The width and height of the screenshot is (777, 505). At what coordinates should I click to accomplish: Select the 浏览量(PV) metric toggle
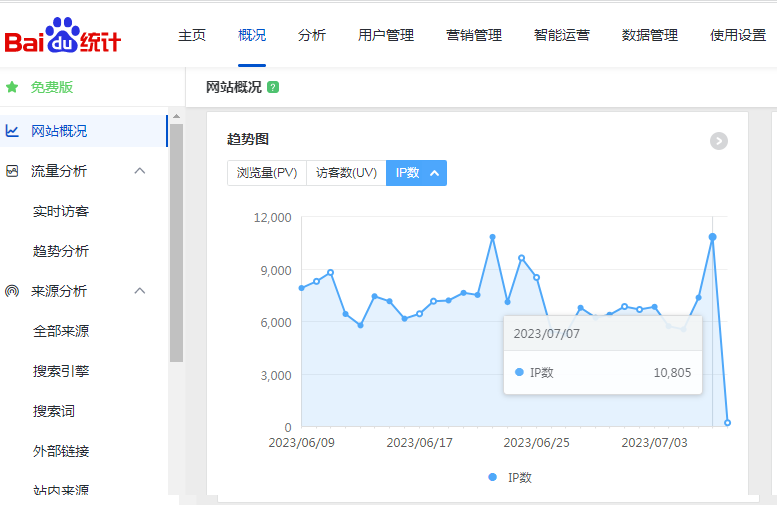267,173
